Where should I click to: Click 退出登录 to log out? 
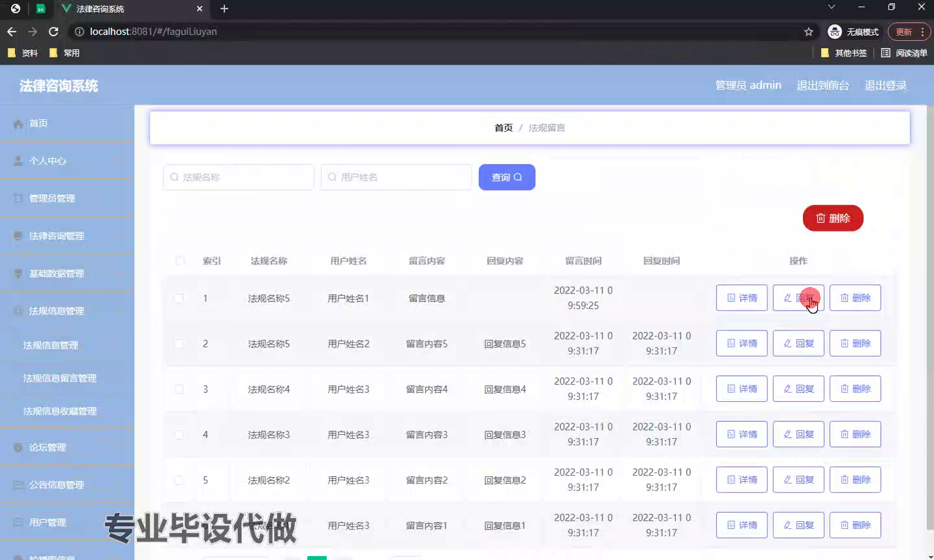[885, 86]
